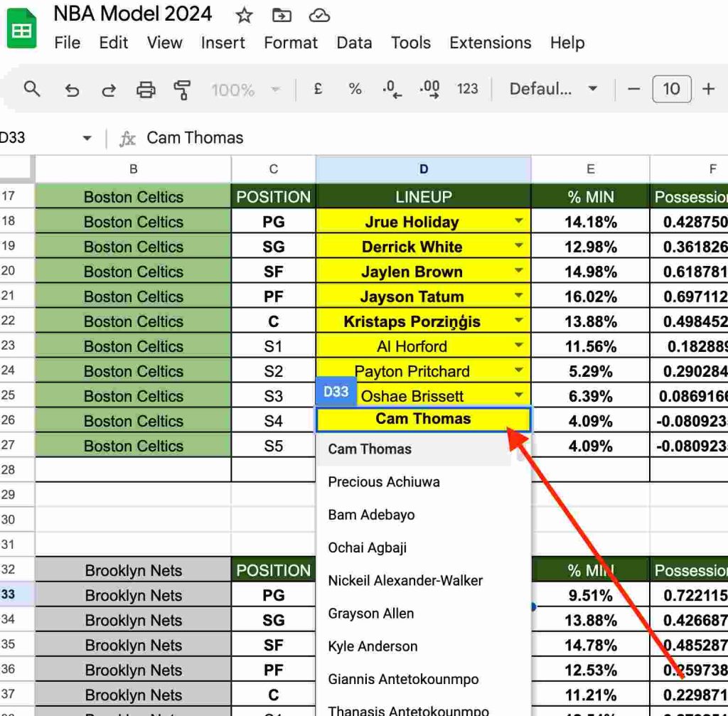Redo the last action

pyautogui.click(x=109, y=89)
